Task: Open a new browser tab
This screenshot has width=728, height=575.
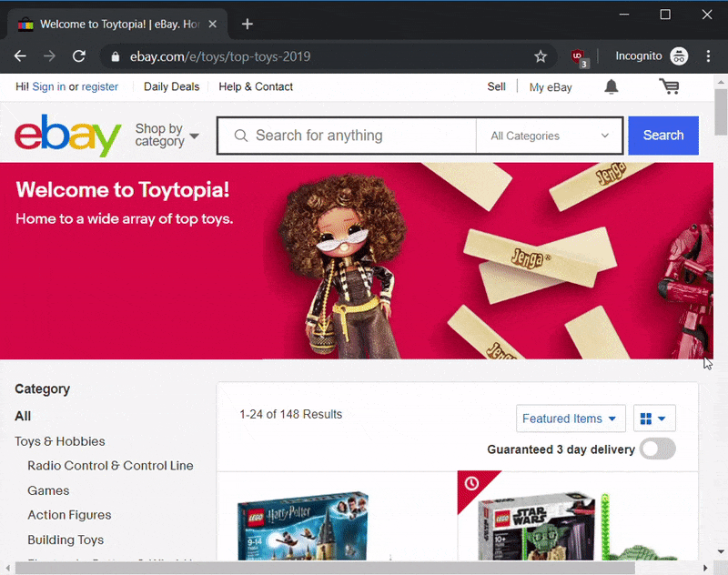Action: [248, 24]
